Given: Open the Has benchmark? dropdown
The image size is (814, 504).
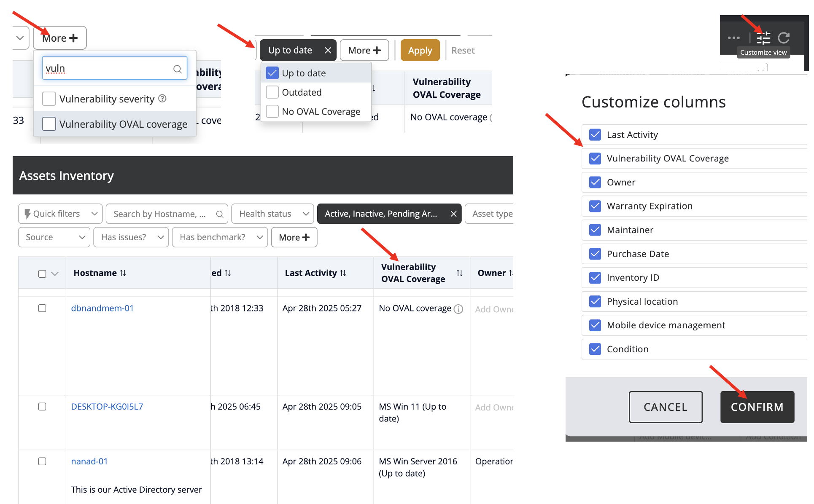Looking at the screenshot, I should 220,237.
